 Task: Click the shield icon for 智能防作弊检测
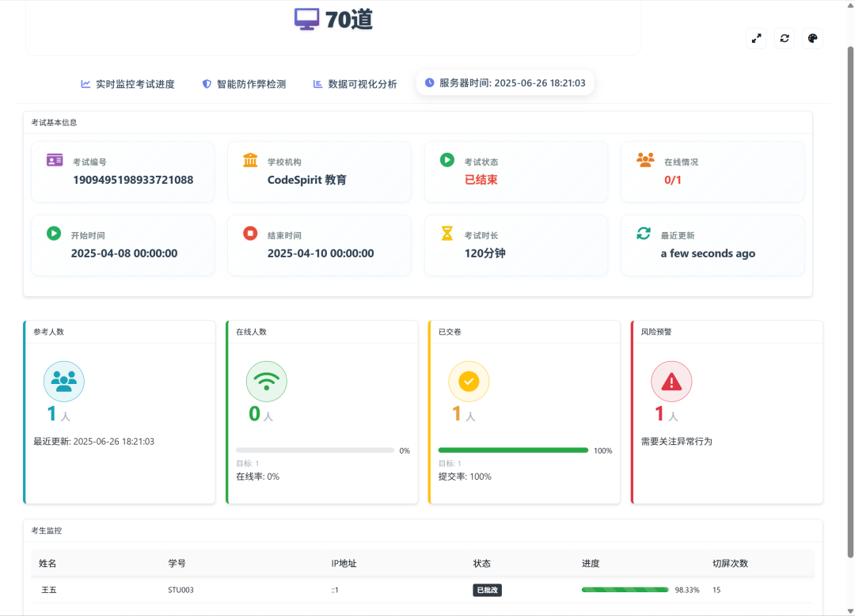pos(207,84)
